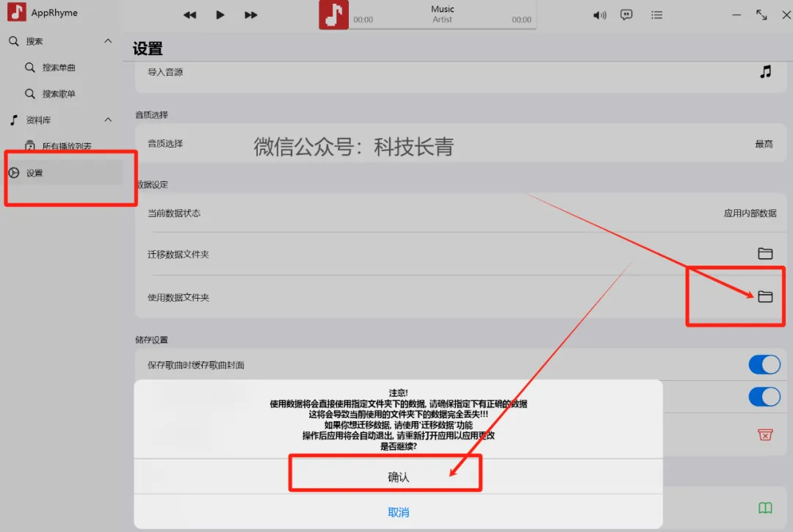
Task: Open the 音质选择 quality dropdown
Action: pos(764,144)
